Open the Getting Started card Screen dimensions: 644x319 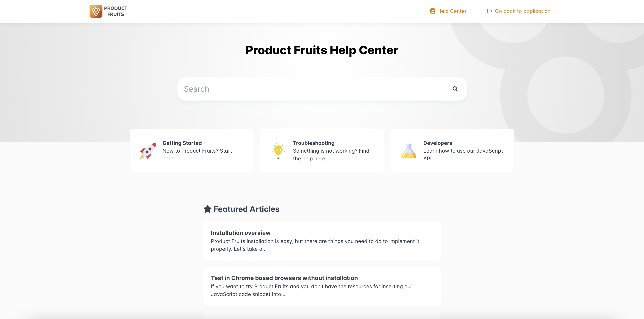tap(192, 150)
